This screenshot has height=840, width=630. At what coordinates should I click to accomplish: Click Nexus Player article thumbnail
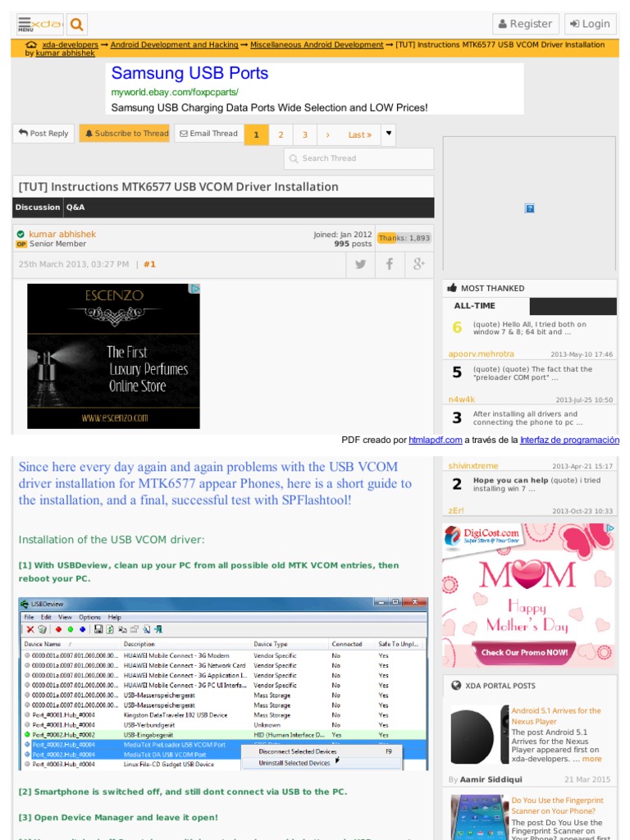pyautogui.click(x=479, y=735)
